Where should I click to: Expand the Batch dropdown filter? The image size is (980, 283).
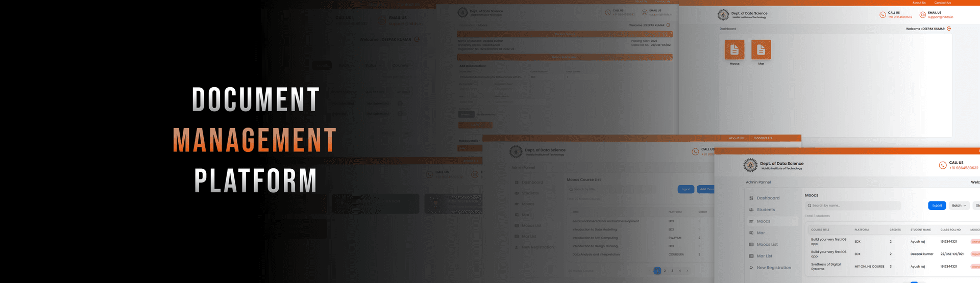(x=959, y=205)
